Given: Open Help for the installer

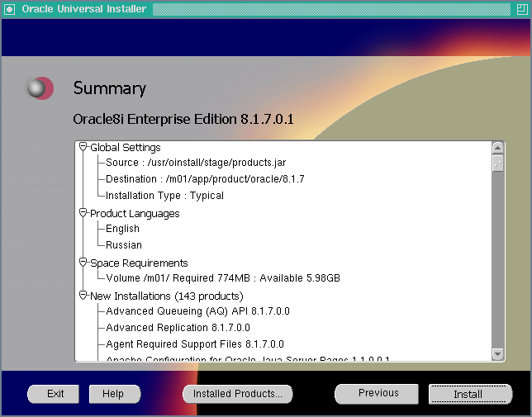Looking at the screenshot, I should (115, 394).
